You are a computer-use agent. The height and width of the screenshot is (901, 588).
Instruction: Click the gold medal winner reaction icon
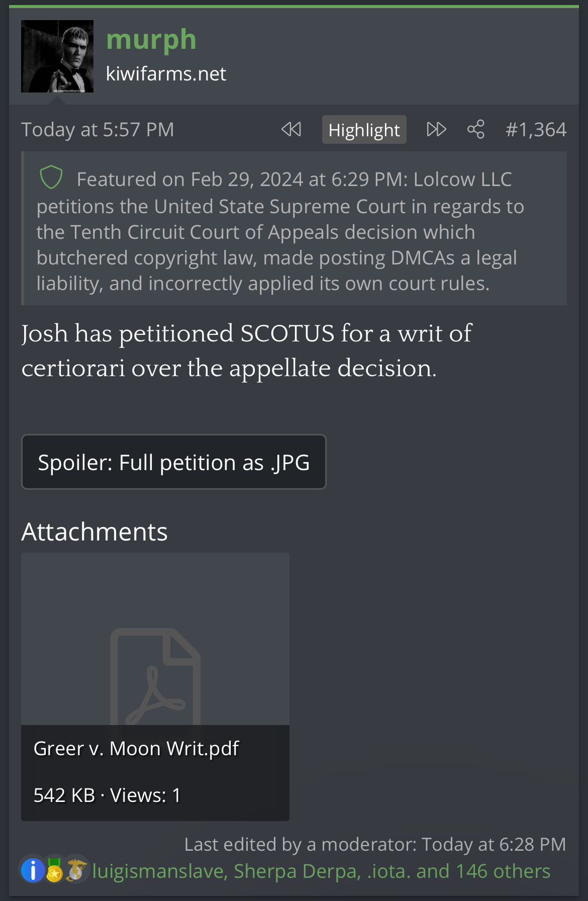click(54, 871)
